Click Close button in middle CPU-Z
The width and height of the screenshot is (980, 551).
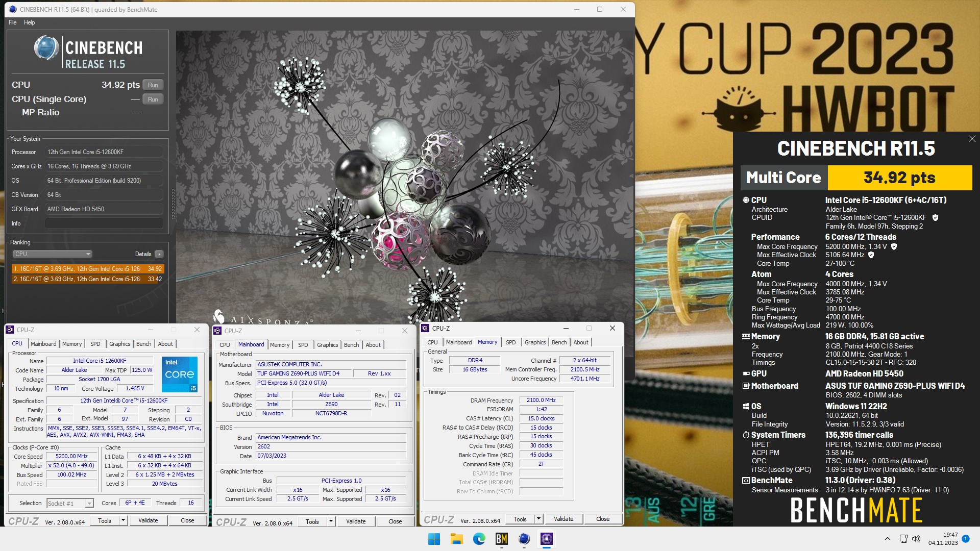(x=395, y=521)
